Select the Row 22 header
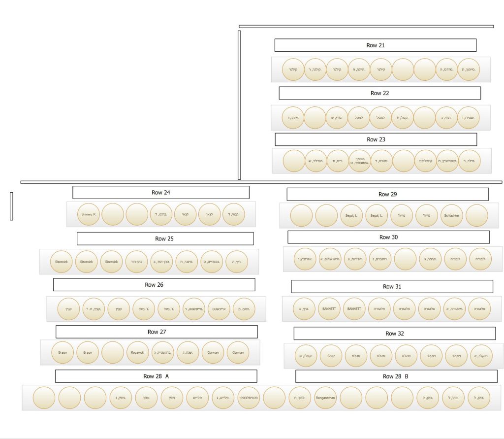 point(379,93)
